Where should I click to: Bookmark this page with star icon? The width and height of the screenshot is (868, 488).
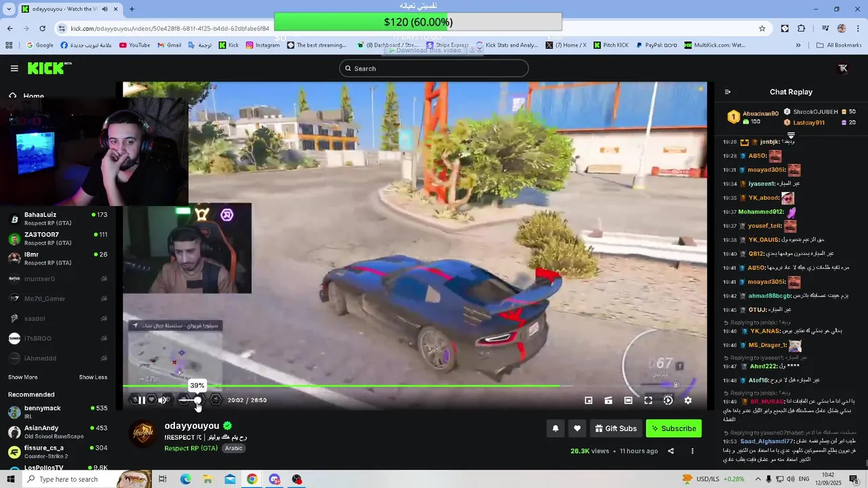pyautogui.click(x=762, y=28)
